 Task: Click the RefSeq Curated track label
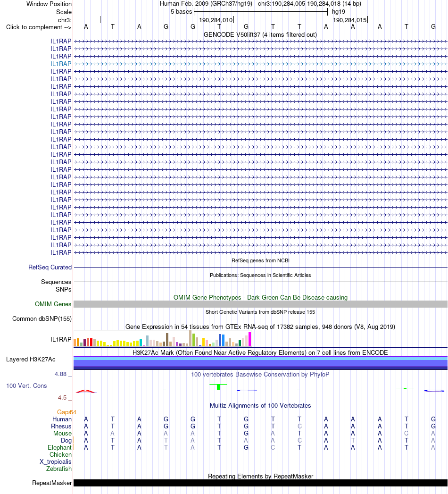pyautogui.click(x=50, y=267)
